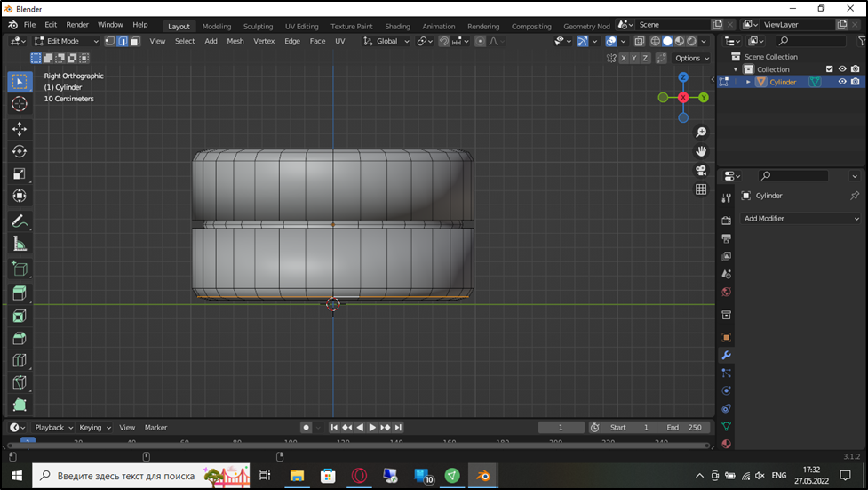
Task: Select the Move tool in left toolbar
Action: pyautogui.click(x=20, y=129)
